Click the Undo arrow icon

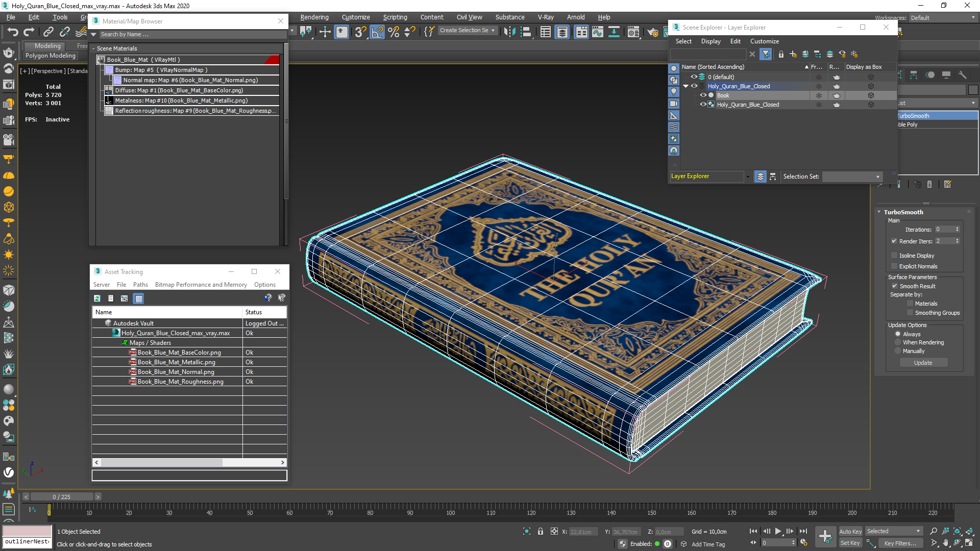coord(13,32)
